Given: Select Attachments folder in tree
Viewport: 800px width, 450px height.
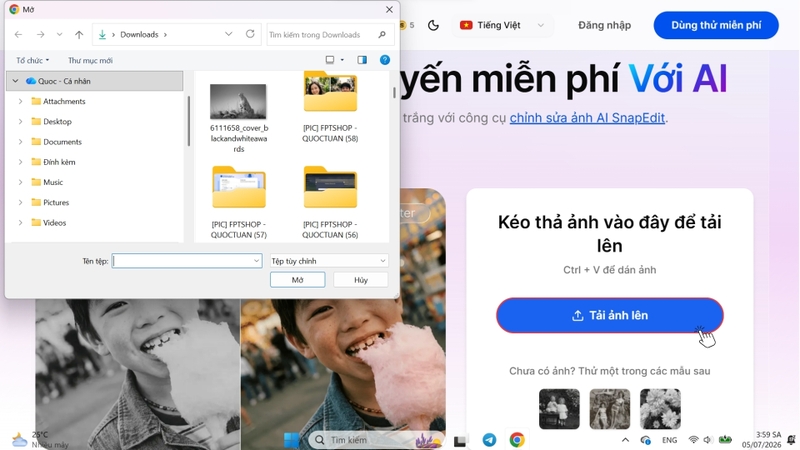Looking at the screenshot, I should point(58,101).
